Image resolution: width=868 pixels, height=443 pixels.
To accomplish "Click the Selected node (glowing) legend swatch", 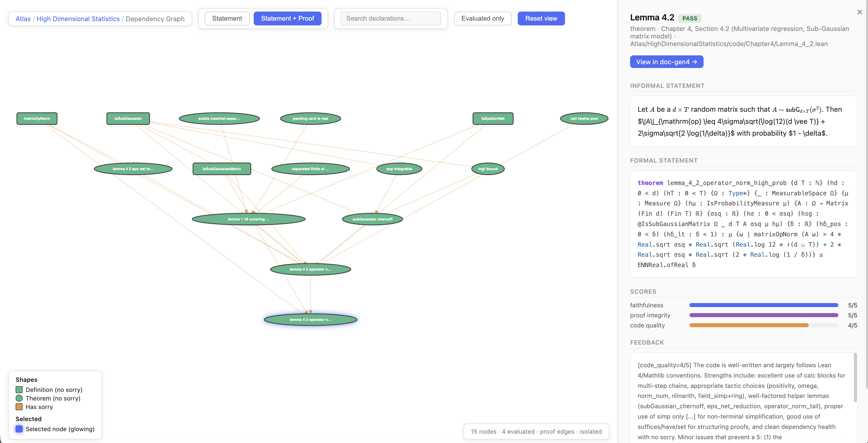I will coord(19,429).
